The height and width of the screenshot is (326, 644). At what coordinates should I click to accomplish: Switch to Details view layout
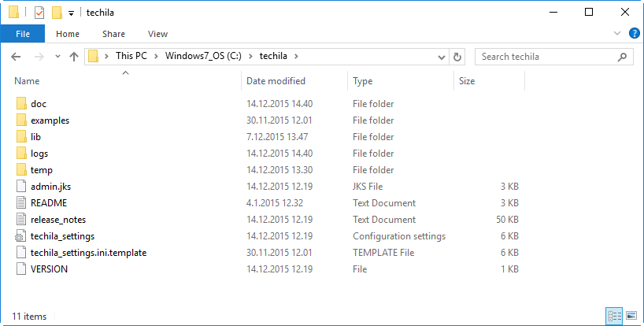point(615,316)
